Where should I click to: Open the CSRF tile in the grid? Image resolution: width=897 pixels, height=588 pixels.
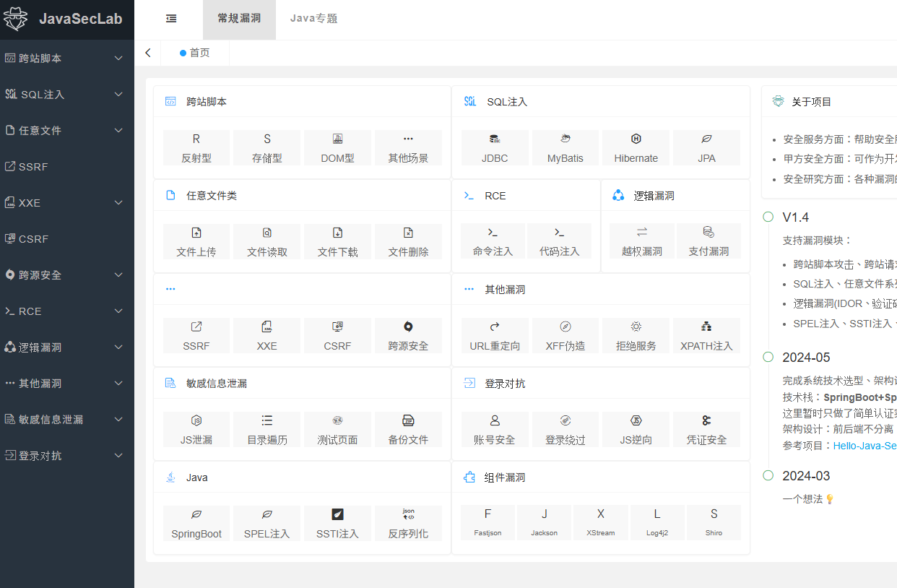337,336
